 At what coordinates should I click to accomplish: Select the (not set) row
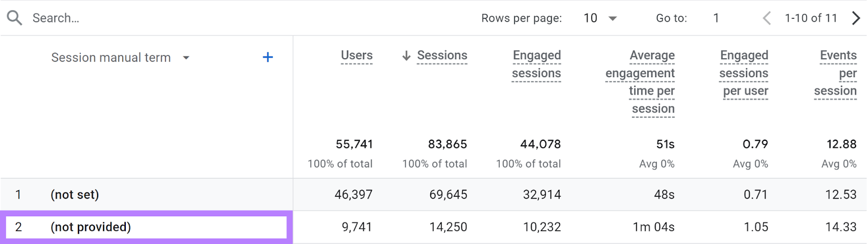pyautogui.click(x=75, y=195)
